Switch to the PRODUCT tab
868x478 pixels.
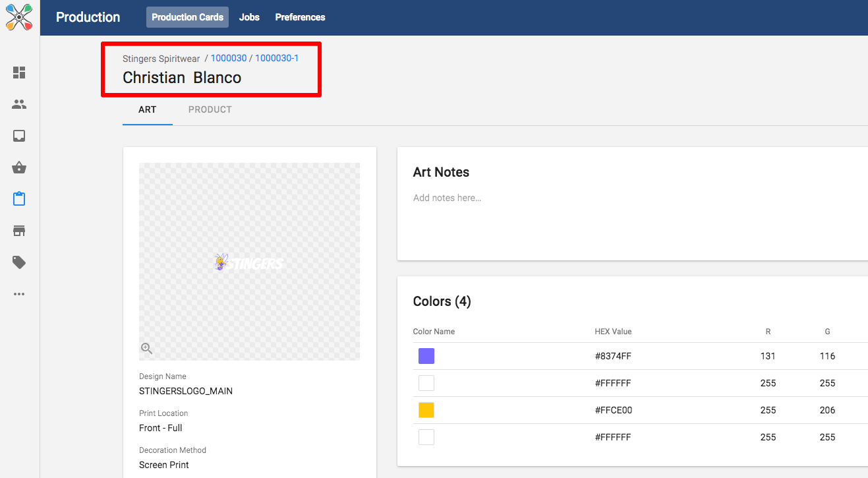tap(210, 109)
